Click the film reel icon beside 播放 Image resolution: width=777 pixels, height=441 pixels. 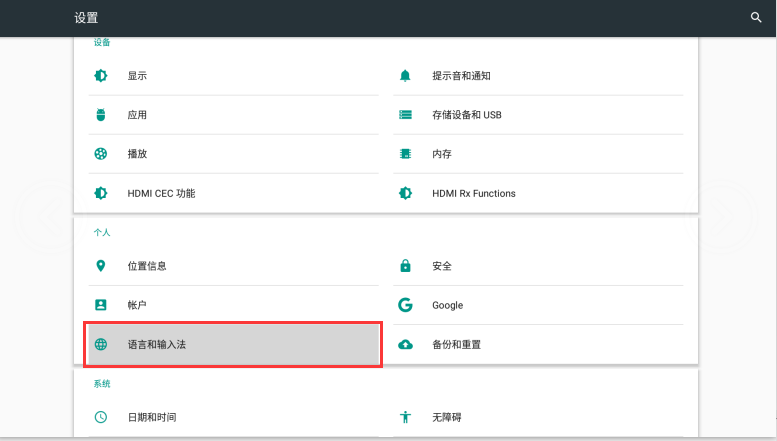pos(100,154)
